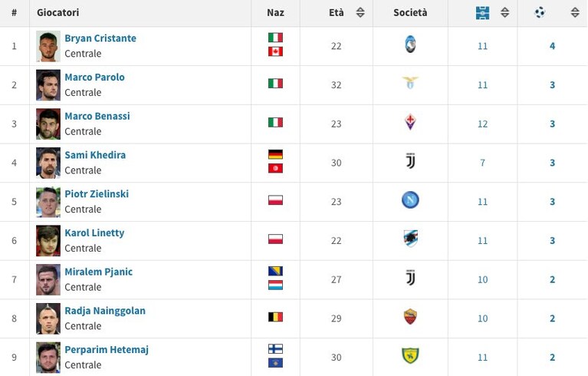Click the Napoli club logo
Viewport: 588px width, 376px height.
pos(410,200)
